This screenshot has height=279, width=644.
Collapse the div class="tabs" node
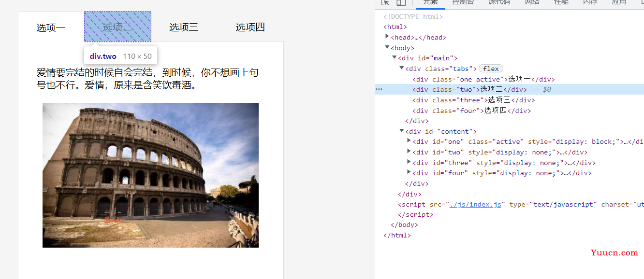(402, 68)
